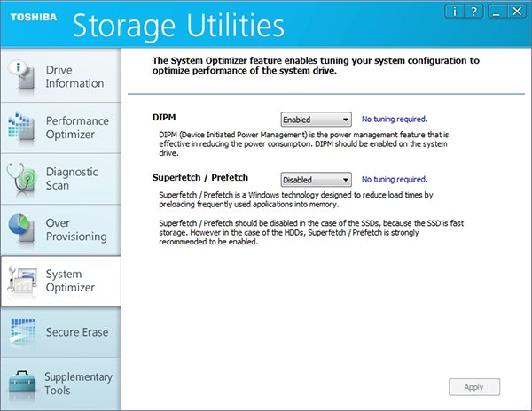Open the help question mark button

point(473,12)
